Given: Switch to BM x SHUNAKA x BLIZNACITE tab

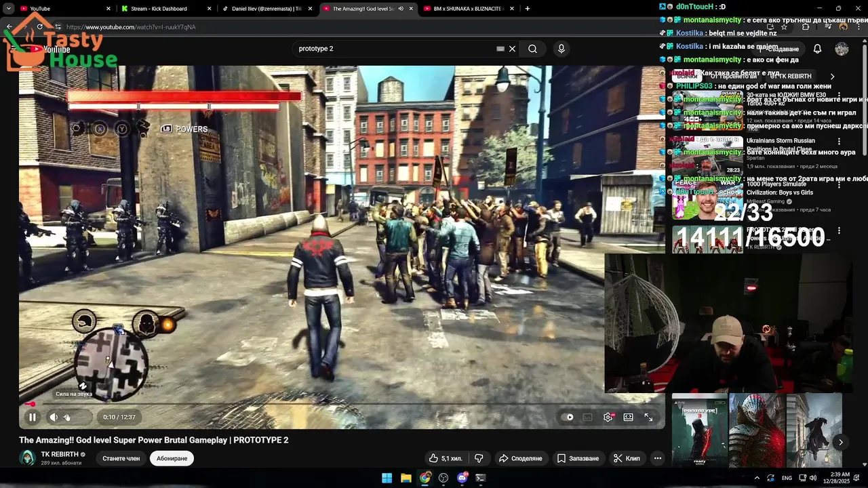Looking at the screenshot, I should [468, 9].
